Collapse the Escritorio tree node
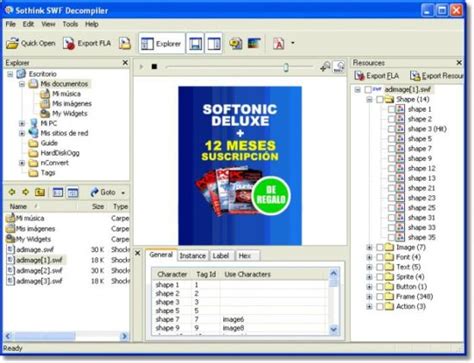Screen dimensions: 474x363 pos(10,74)
